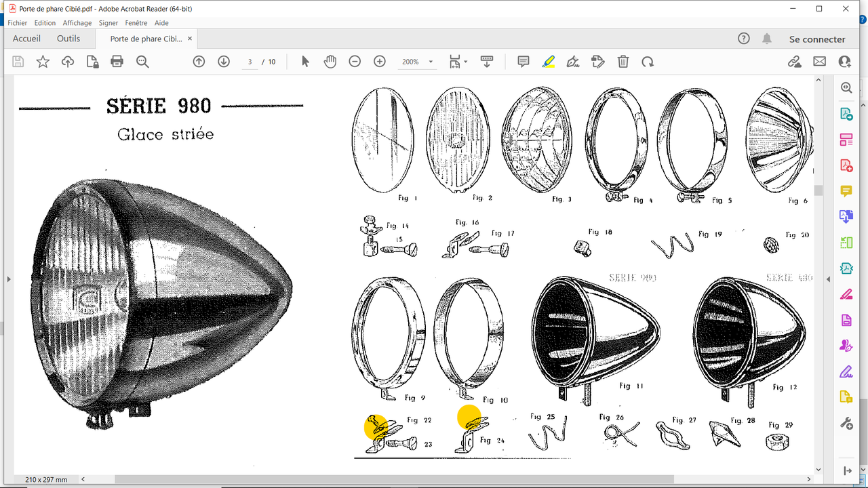Open the purple people-and-pen sidebar tool
The height and width of the screenshot is (488, 868).
[846, 346]
